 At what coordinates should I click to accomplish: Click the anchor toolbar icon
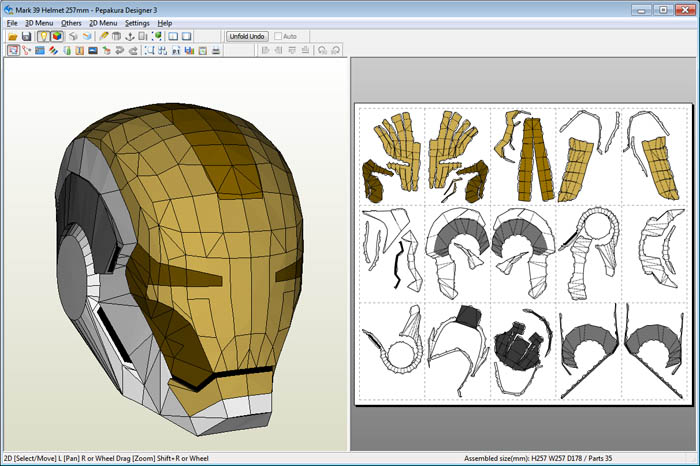pos(130,37)
